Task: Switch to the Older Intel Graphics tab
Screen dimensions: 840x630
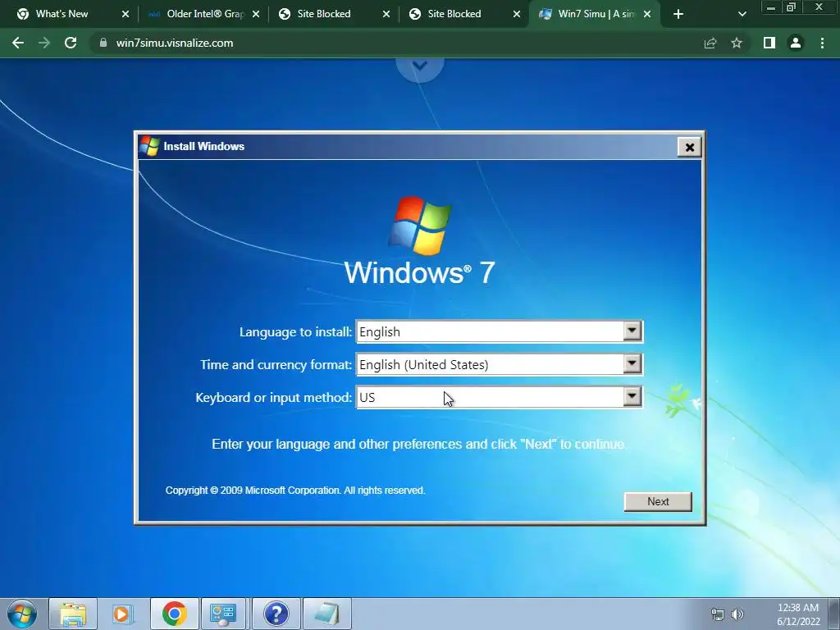Action: click(x=205, y=14)
